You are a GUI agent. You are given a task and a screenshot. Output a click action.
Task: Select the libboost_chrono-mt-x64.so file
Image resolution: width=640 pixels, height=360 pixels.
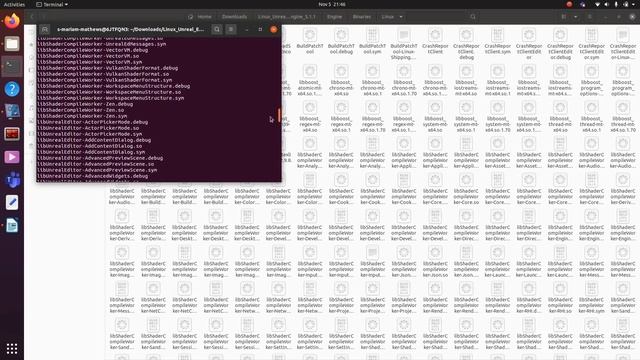point(341,80)
